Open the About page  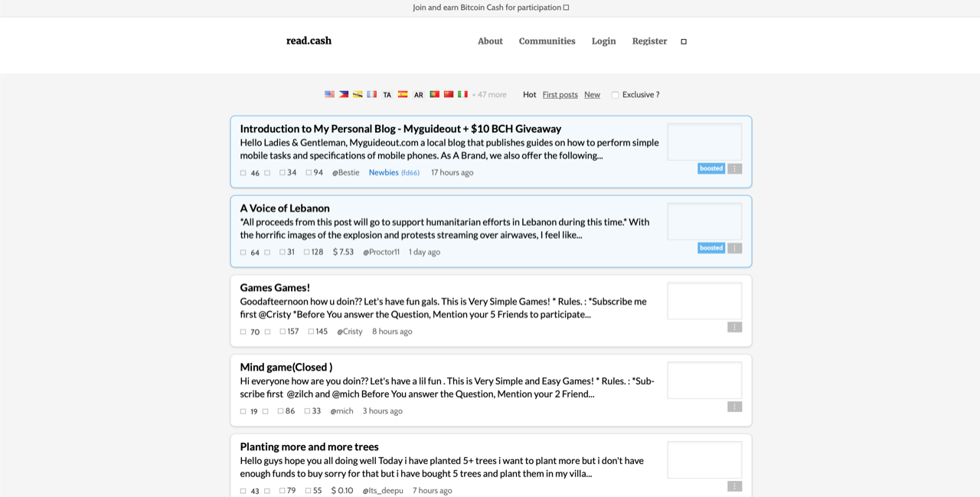pyautogui.click(x=490, y=41)
